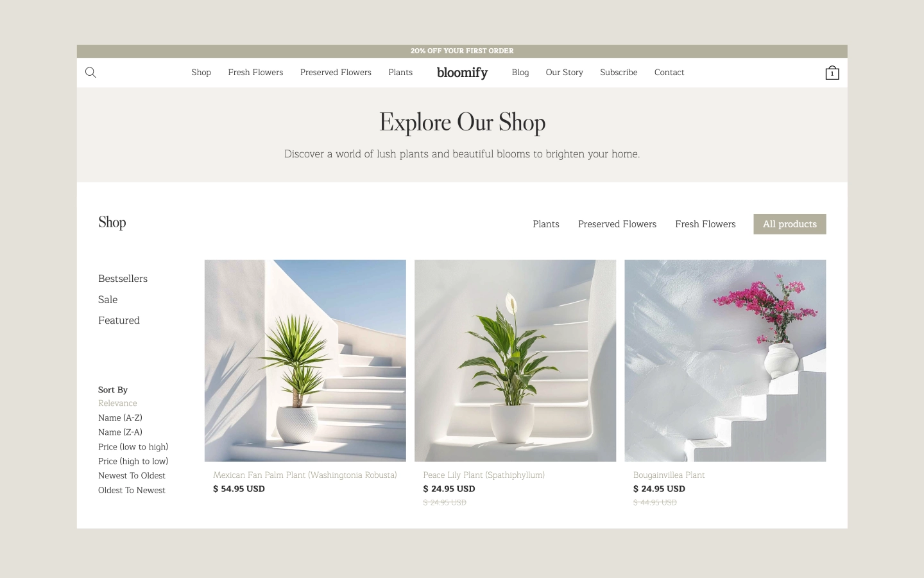Sort products Newest To Oldest

click(132, 476)
